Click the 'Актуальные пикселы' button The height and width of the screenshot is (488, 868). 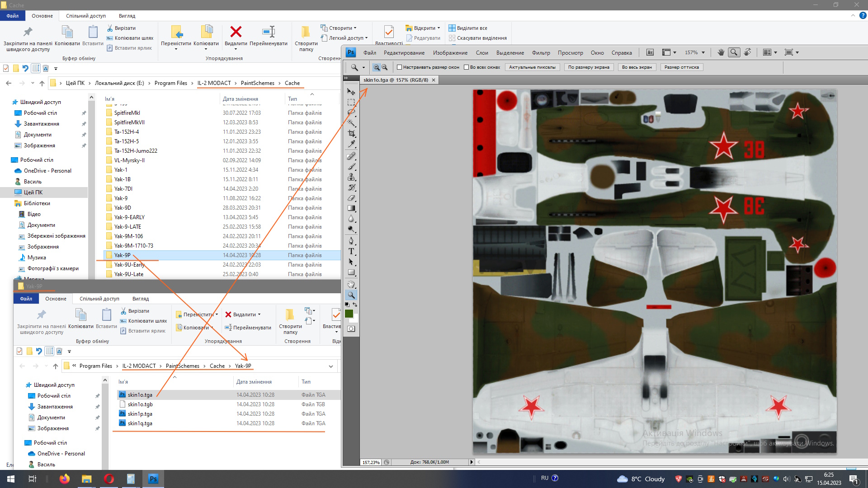pyautogui.click(x=532, y=67)
